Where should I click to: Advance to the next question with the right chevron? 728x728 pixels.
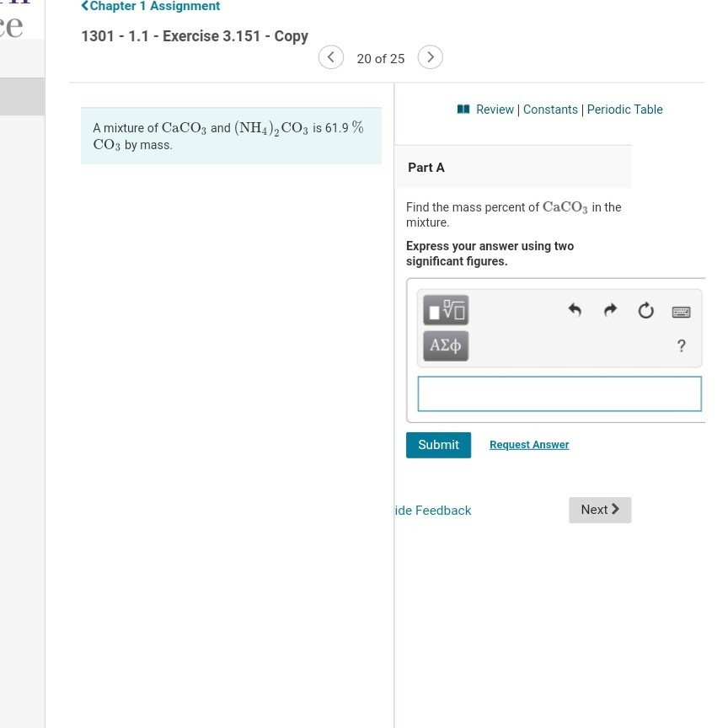[x=430, y=56]
